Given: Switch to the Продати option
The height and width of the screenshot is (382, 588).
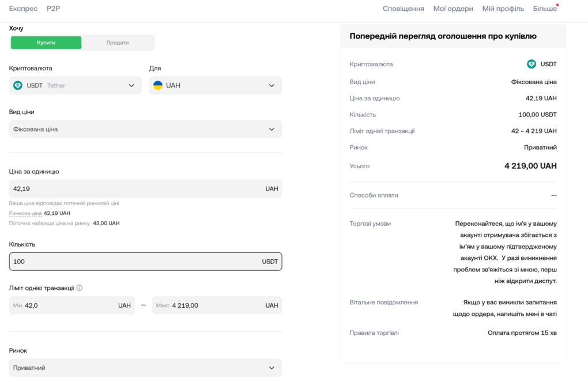Looking at the screenshot, I should (x=118, y=43).
